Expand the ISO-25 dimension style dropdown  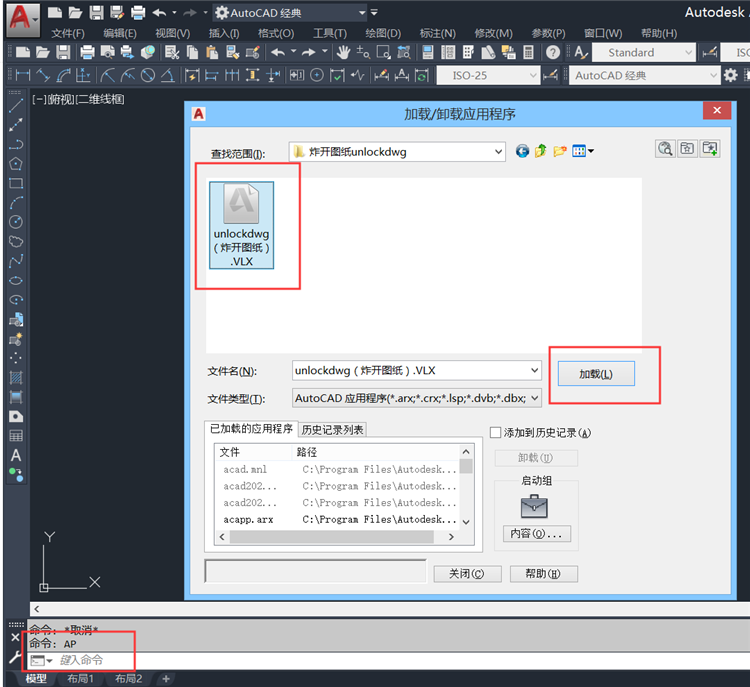pyautogui.click(x=533, y=75)
